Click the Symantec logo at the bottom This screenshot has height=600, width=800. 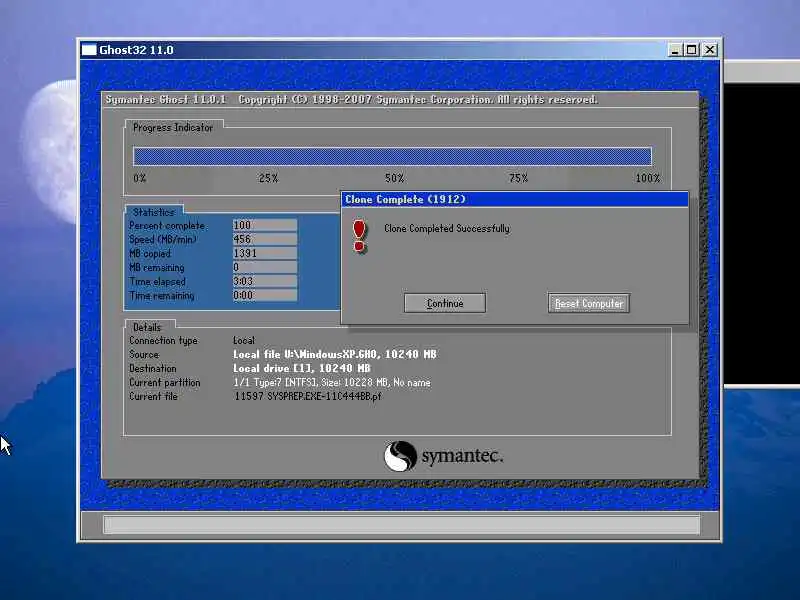(x=443, y=456)
